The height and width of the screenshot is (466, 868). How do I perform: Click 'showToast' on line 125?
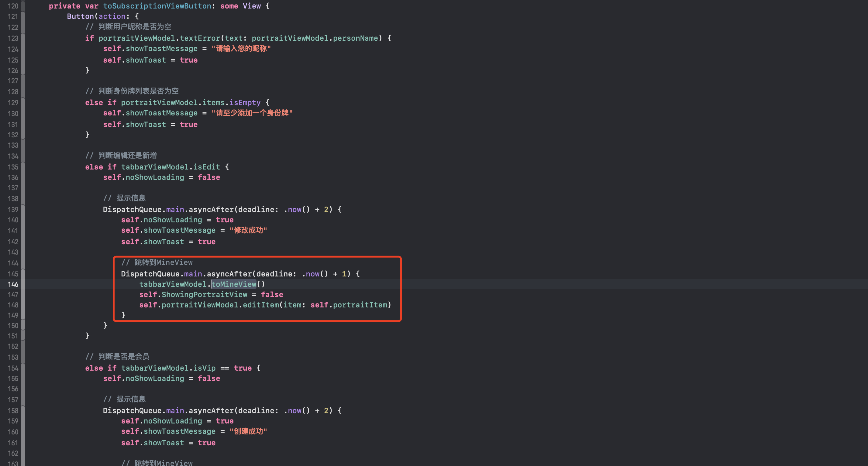pyautogui.click(x=146, y=60)
